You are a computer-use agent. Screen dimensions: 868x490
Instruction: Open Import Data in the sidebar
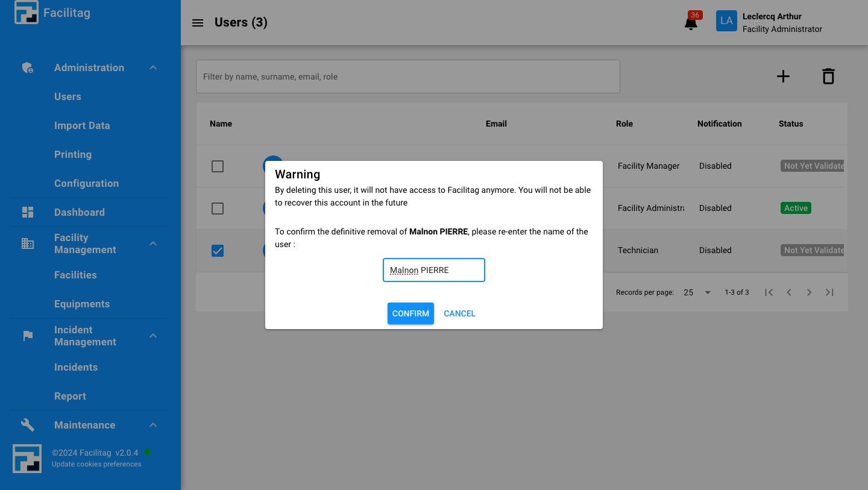tap(82, 125)
